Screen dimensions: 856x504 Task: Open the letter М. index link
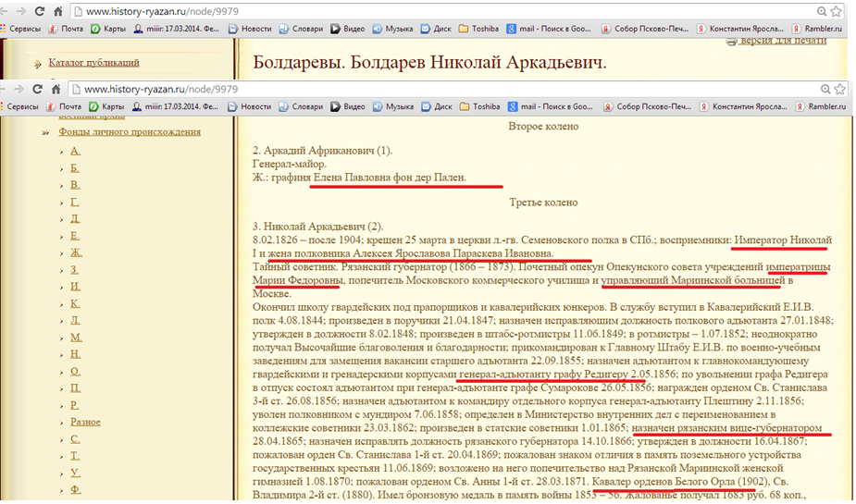coord(77,338)
